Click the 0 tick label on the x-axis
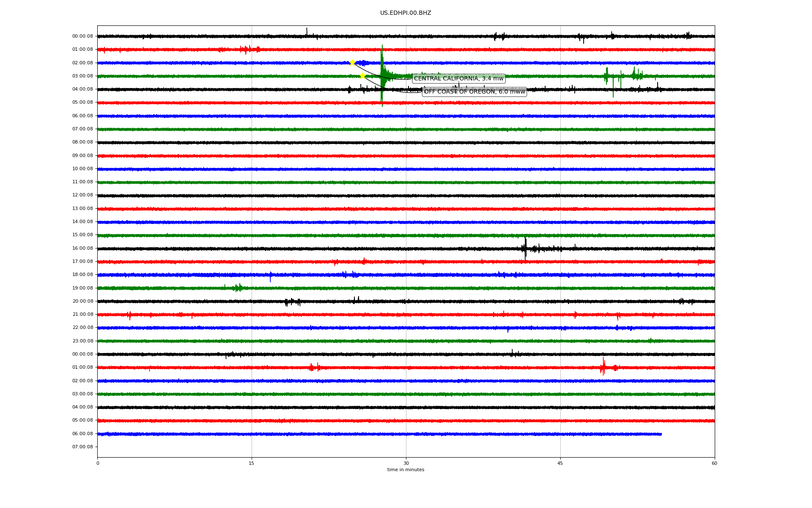The image size is (812, 508). click(x=98, y=463)
